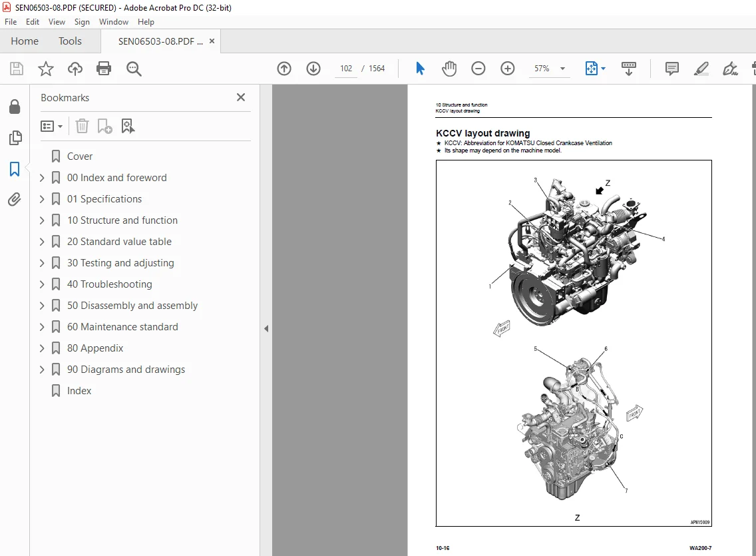756x556 pixels.
Task: Add document to starred favorites
Action: (46, 69)
